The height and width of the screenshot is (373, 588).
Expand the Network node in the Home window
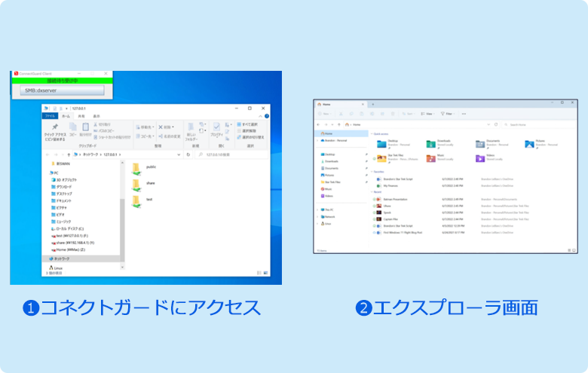point(317,217)
